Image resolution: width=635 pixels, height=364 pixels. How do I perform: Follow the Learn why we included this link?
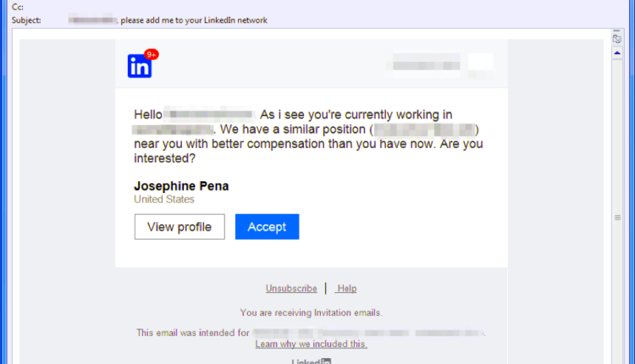[311, 344]
